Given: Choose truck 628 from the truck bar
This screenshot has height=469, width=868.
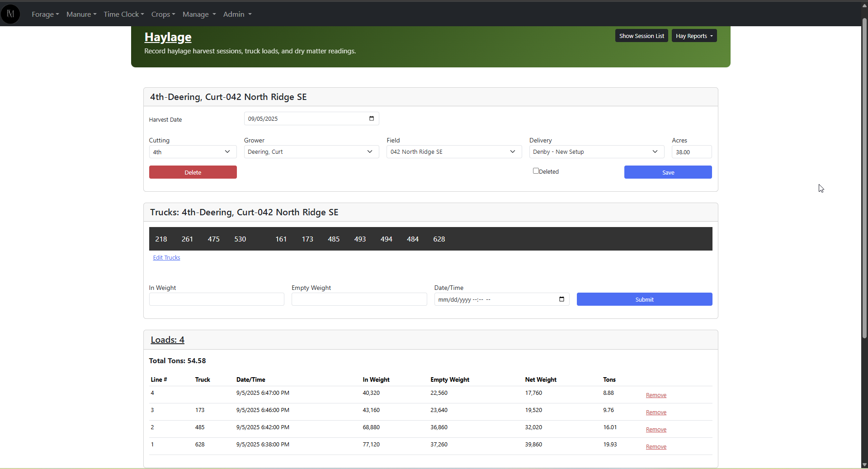Looking at the screenshot, I should coord(439,239).
